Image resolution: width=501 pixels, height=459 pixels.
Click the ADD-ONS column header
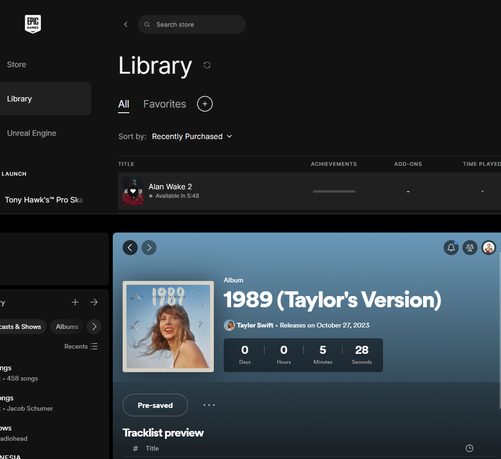tap(408, 164)
